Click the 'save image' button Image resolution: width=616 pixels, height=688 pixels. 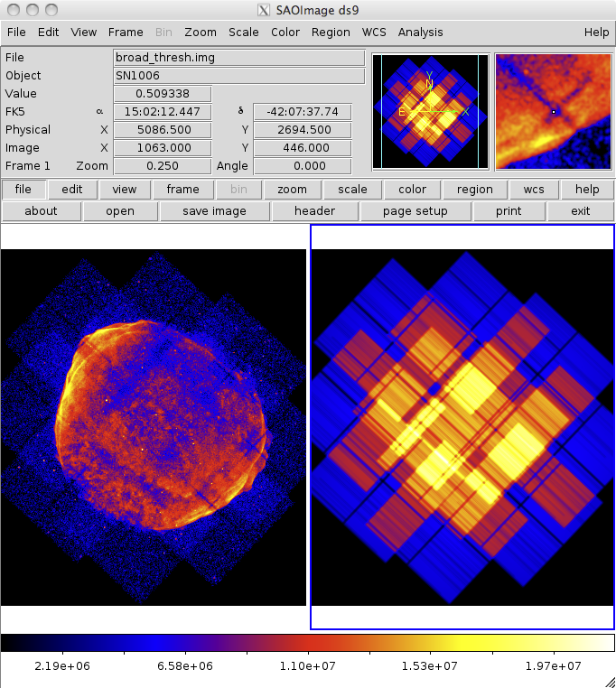pyautogui.click(x=214, y=211)
